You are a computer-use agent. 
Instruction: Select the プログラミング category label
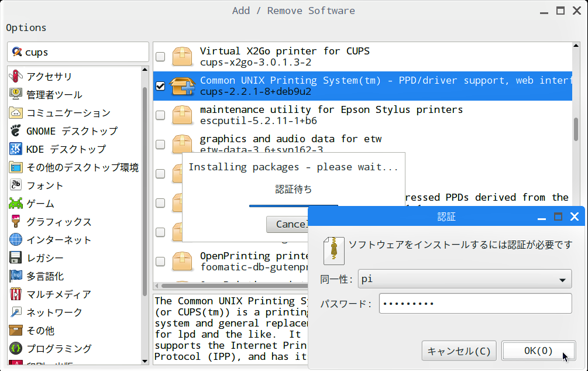coord(59,349)
